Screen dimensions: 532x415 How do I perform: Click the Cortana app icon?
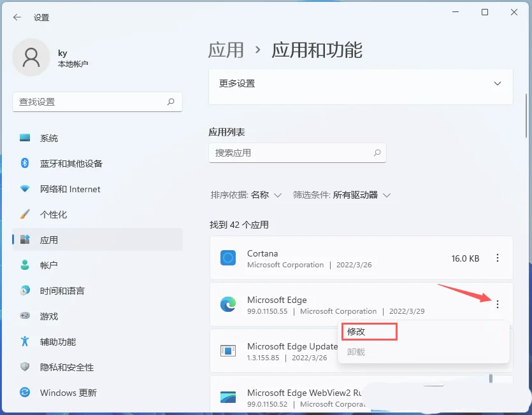tap(228, 258)
